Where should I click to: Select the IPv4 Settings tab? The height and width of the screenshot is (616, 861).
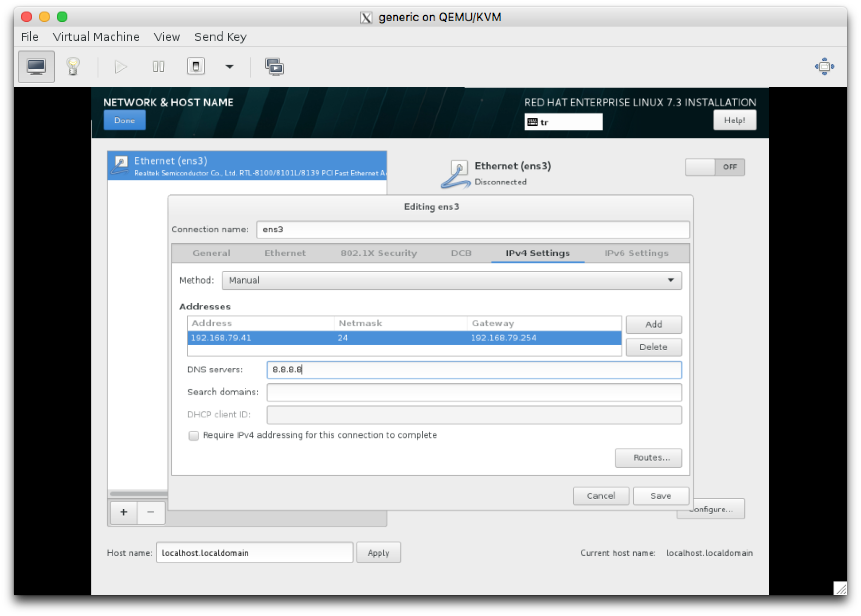click(x=538, y=253)
